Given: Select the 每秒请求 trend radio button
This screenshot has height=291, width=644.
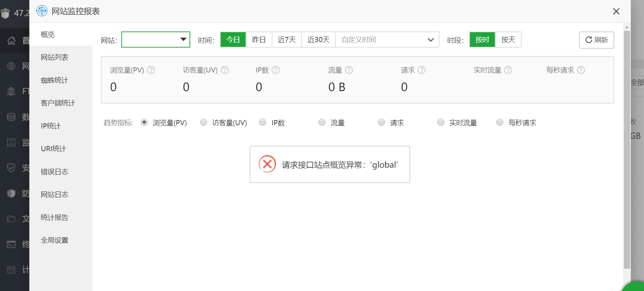Looking at the screenshot, I should pyautogui.click(x=500, y=122).
